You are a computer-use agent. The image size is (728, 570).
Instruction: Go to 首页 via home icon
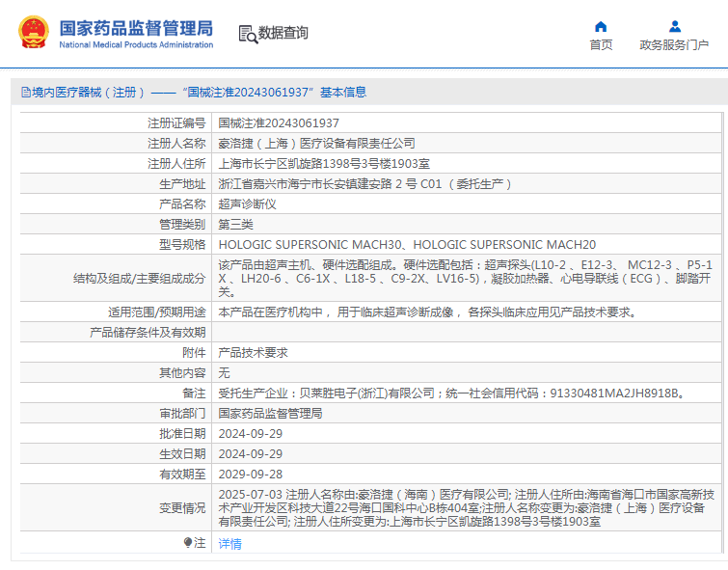(601, 26)
